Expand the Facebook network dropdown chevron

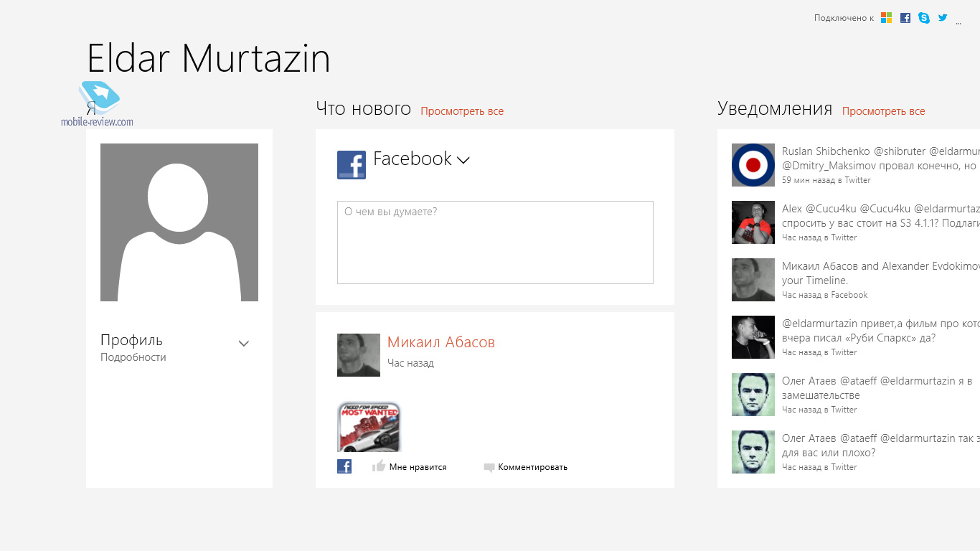pos(463,160)
